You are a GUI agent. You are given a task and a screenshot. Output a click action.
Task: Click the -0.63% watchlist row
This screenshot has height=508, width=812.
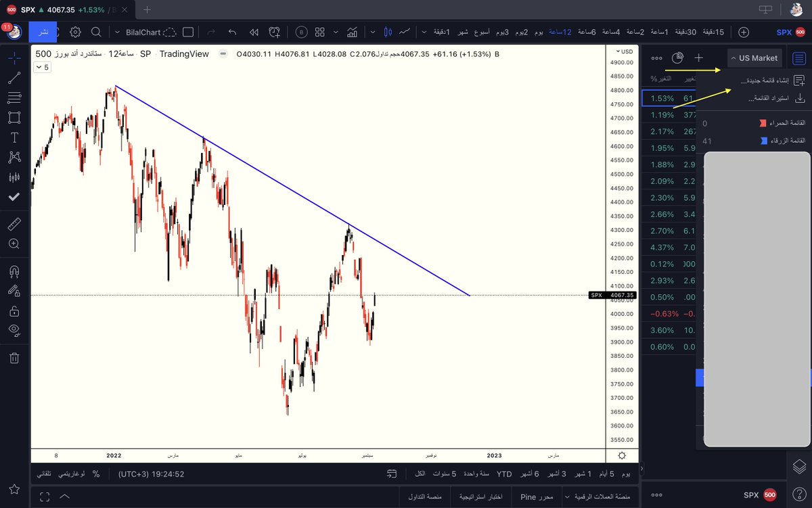pyautogui.click(x=669, y=314)
